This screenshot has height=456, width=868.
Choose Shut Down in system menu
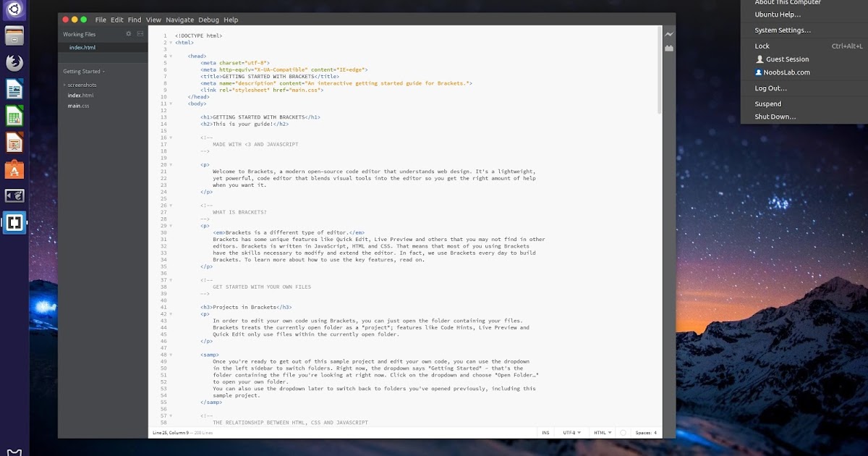coord(775,117)
